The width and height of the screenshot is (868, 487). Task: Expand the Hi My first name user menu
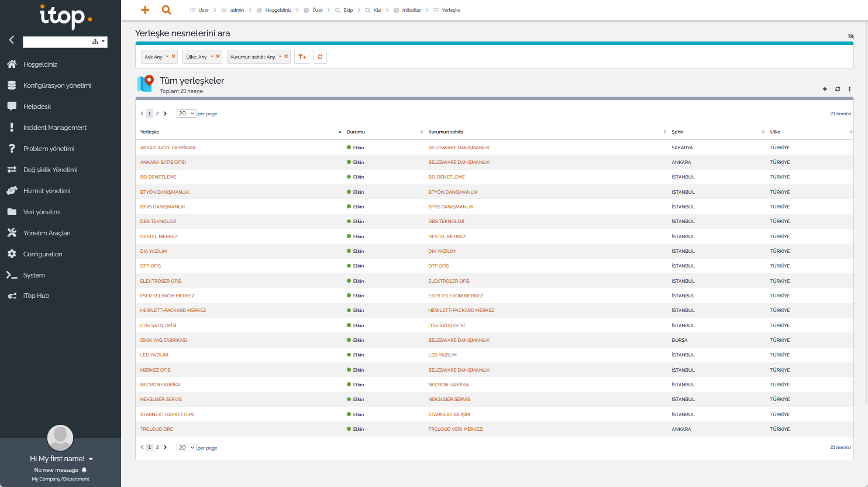coord(91,459)
